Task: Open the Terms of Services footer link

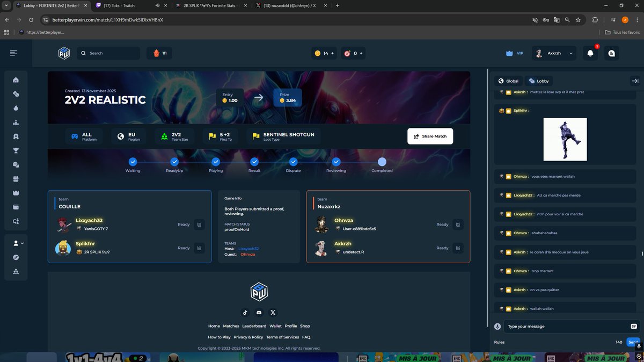Action: coord(282,337)
